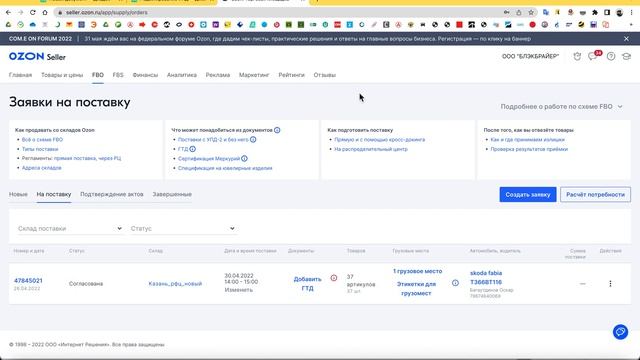Open the Адреса складов link
The image size is (640, 360).
coord(42,168)
